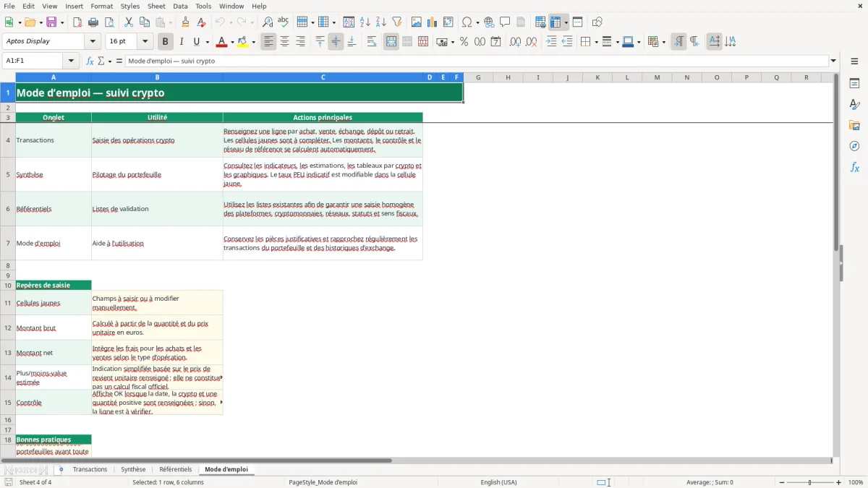
Task: Toggle Bold formatting
Action: [x=165, y=42]
